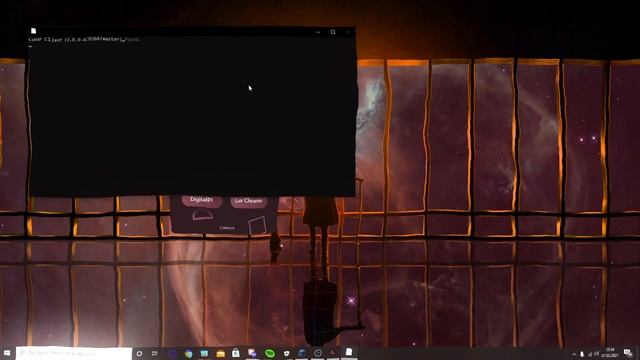640x360 pixels.
Task: Open the Action Center notifications icon
Action: pyautogui.click(x=628, y=353)
